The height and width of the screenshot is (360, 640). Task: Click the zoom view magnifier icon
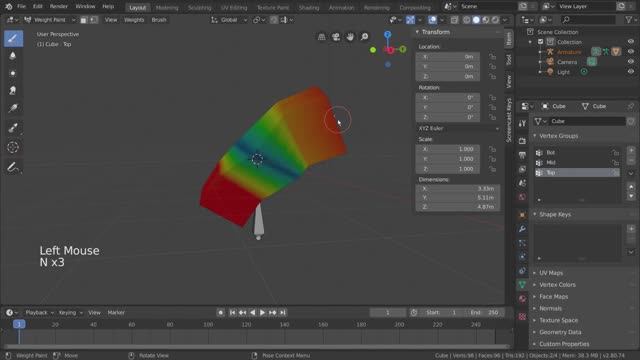point(364,37)
